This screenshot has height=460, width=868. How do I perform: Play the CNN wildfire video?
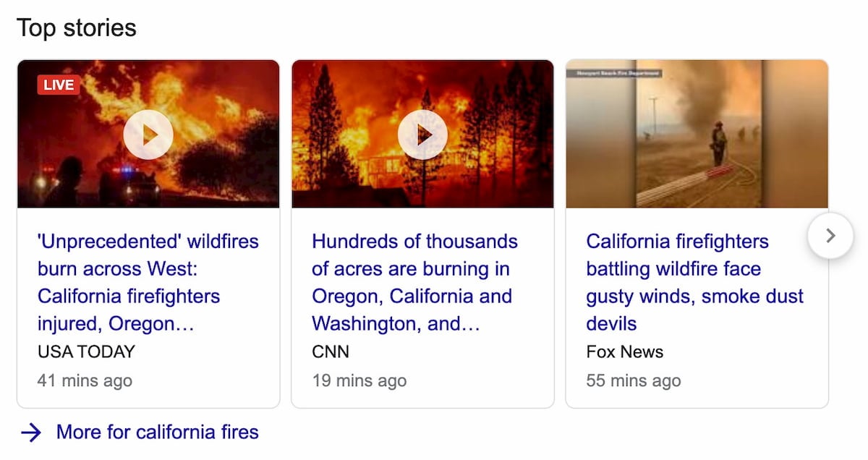click(x=422, y=135)
